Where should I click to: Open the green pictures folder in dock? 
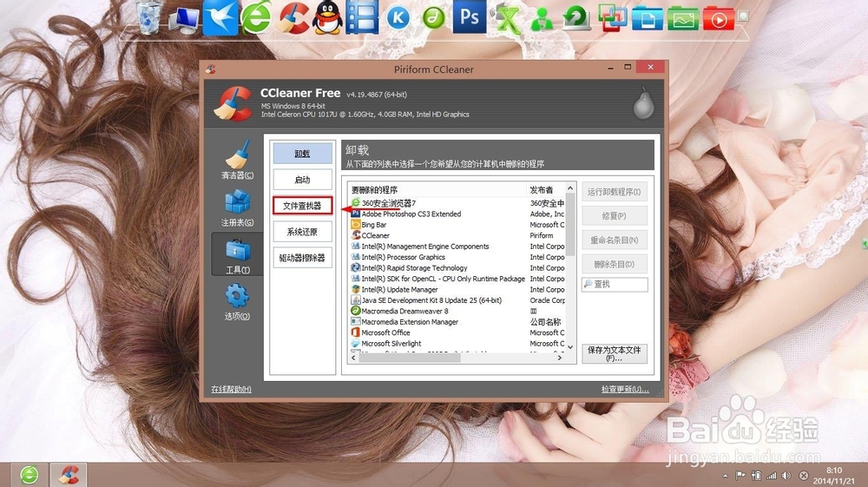[682, 18]
